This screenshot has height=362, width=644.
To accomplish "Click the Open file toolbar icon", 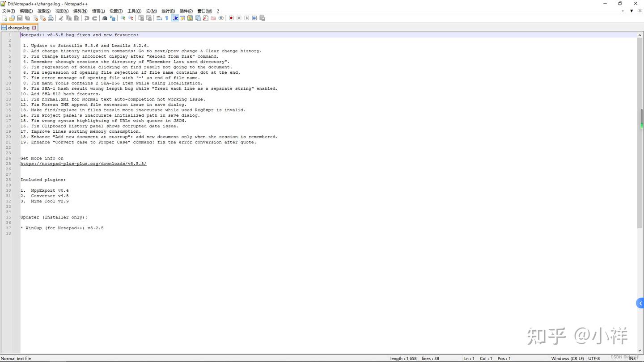I will point(12,18).
